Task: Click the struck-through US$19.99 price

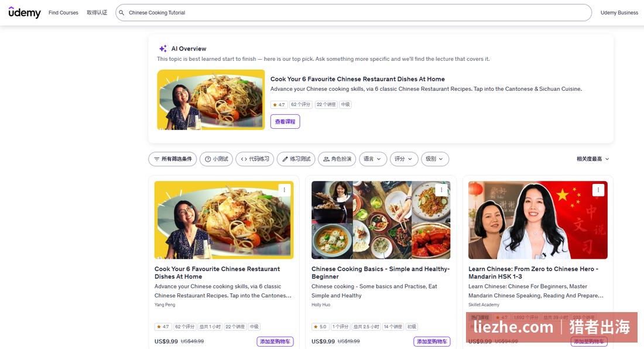Action: click(x=349, y=341)
